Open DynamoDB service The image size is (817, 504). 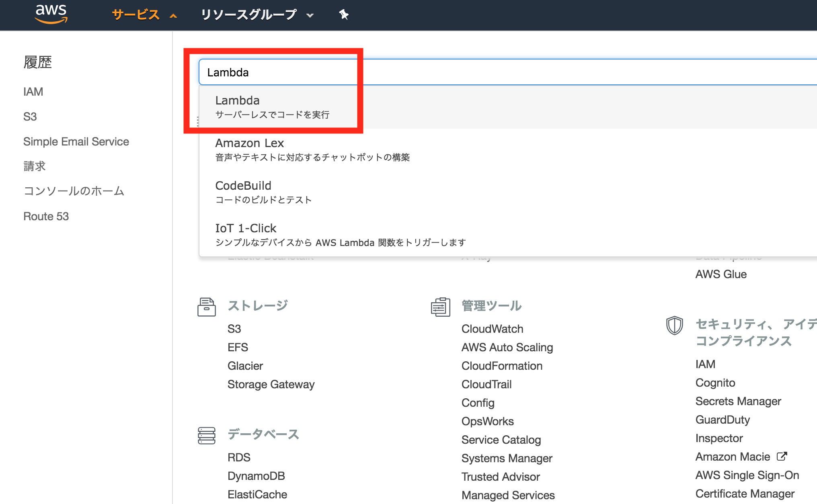tap(256, 476)
